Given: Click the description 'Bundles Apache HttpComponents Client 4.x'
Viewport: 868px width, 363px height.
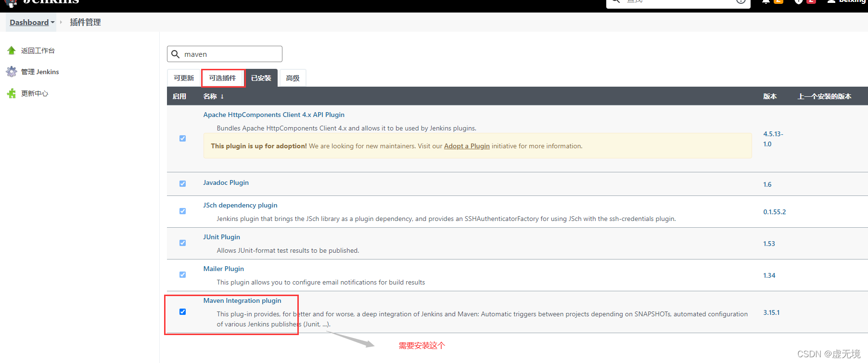Looking at the screenshot, I should 346,128.
